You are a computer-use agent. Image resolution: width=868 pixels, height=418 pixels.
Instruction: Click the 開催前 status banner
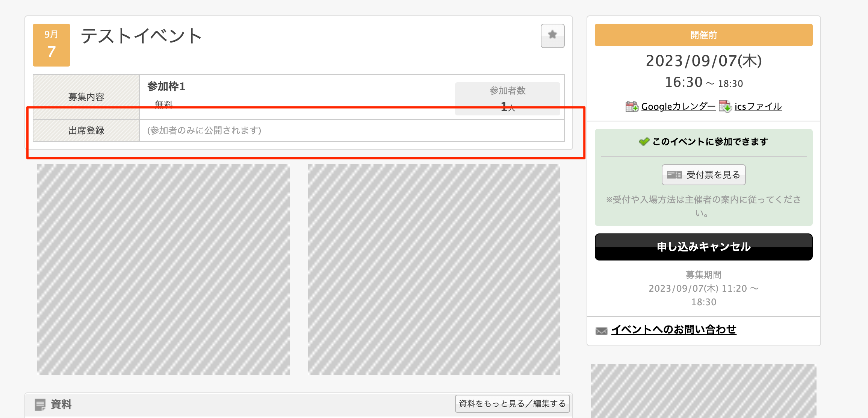(703, 35)
